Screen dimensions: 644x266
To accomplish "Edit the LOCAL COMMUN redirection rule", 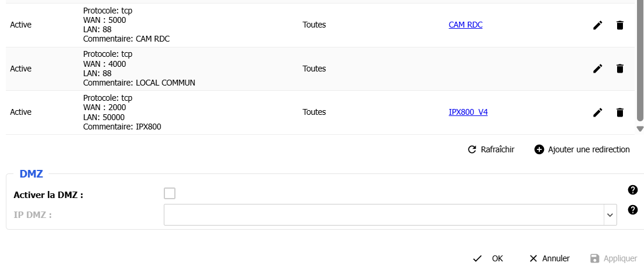I will (597, 69).
